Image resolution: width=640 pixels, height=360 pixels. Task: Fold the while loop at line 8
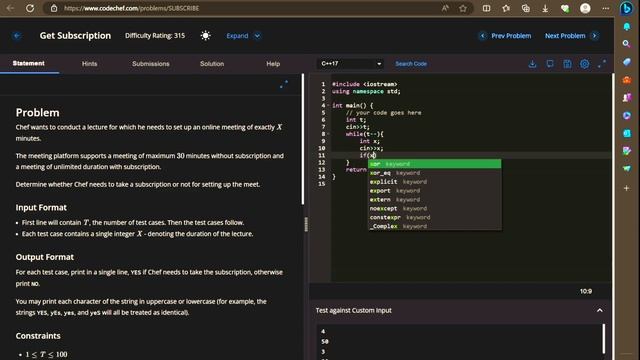[328, 134]
